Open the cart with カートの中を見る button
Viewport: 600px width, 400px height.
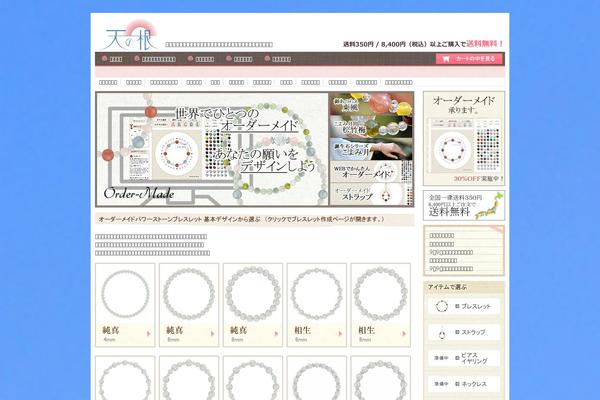[469, 59]
